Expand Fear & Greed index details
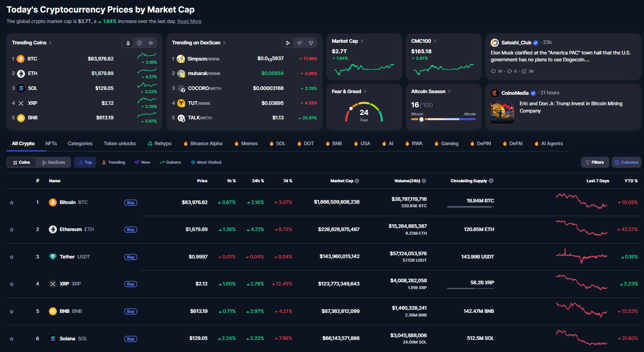Screen dimensions: 644x352 click(x=365, y=92)
